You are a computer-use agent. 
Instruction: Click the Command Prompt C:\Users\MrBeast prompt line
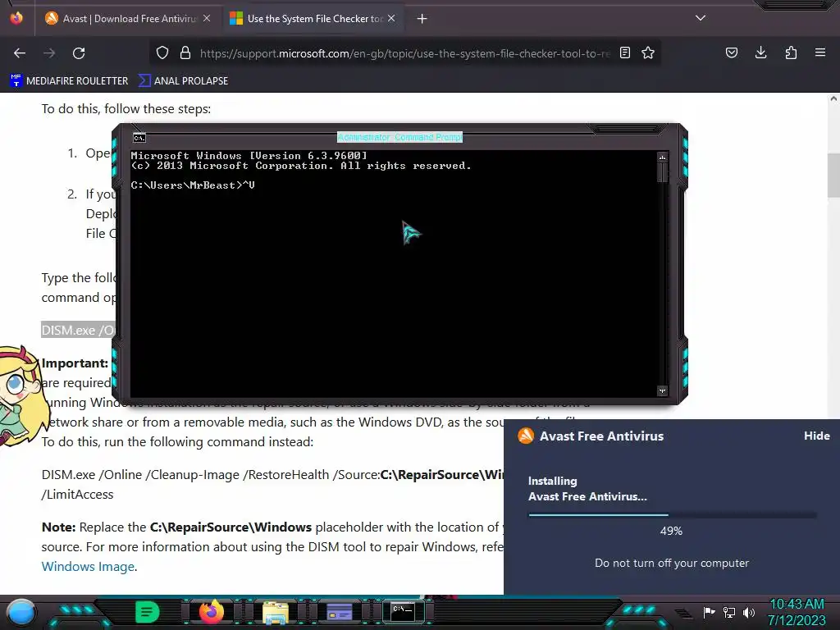pyautogui.click(x=193, y=185)
